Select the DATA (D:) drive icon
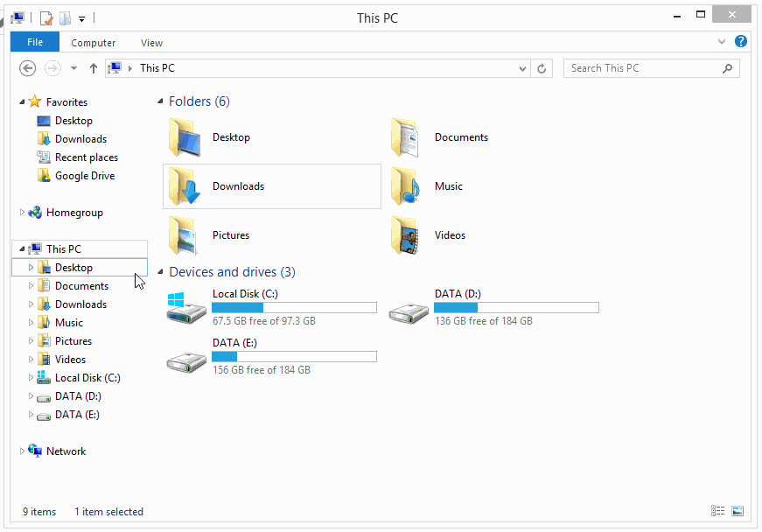The height and width of the screenshot is (532, 762). [x=409, y=313]
